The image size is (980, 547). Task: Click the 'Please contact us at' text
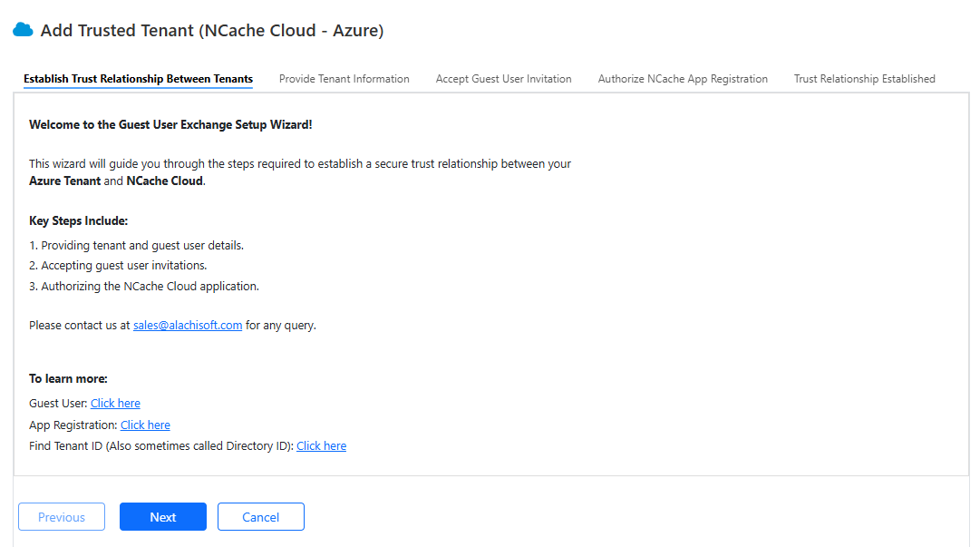pyautogui.click(x=80, y=325)
